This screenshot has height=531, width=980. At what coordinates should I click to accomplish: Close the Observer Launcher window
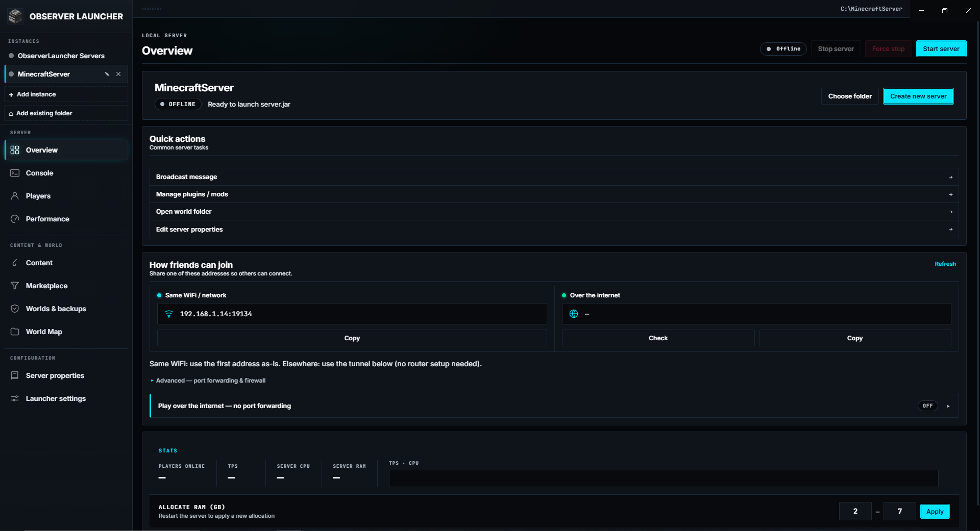(968, 10)
